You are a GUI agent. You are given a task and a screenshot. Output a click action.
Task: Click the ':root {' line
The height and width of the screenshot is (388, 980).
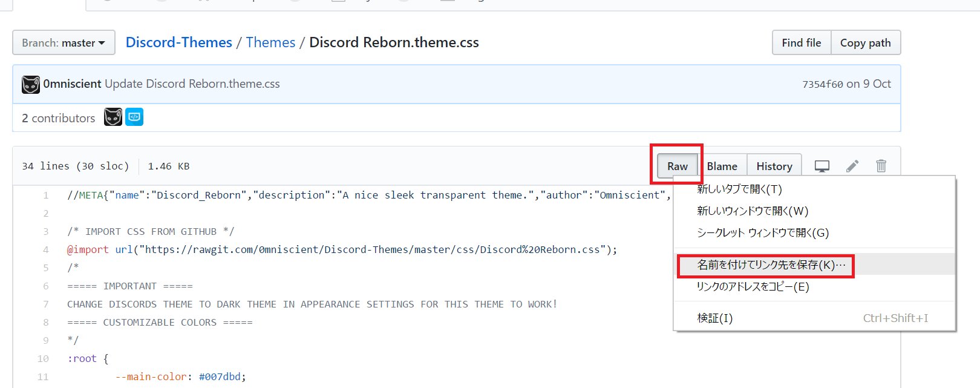click(88, 359)
